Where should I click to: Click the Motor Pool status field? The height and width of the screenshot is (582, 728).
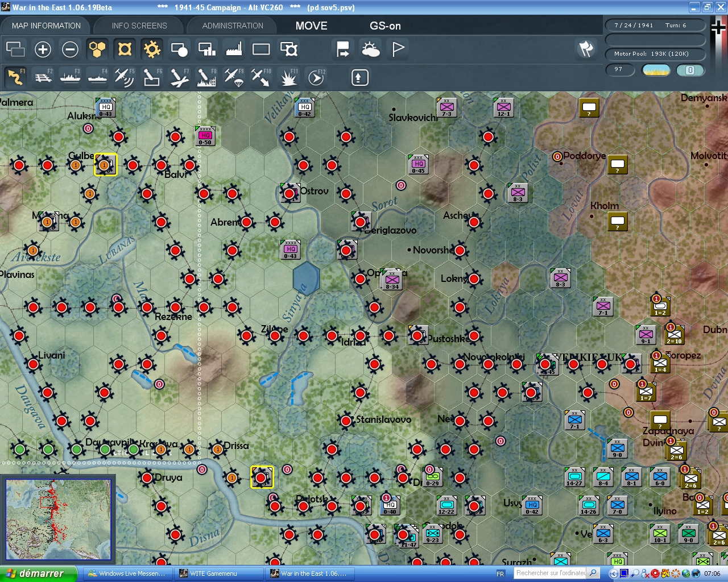pyautogui.click(x=655, y=54)
